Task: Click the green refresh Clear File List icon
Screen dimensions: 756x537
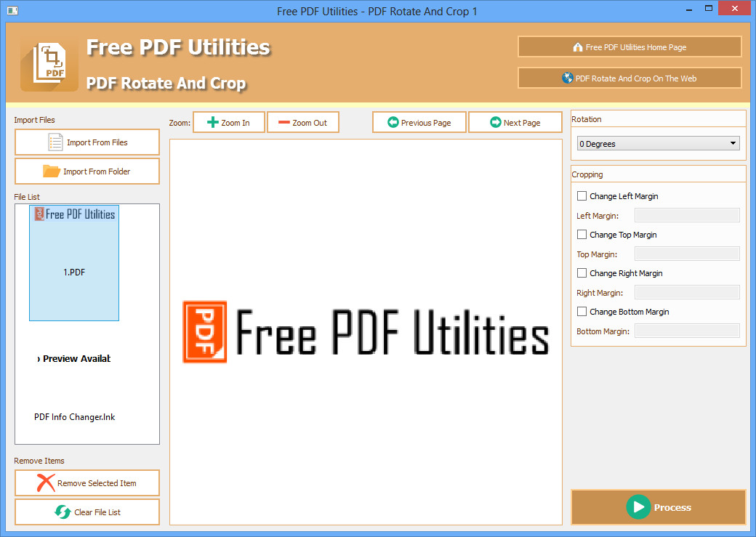Action: pyautogui.click(x=63, y=512)
